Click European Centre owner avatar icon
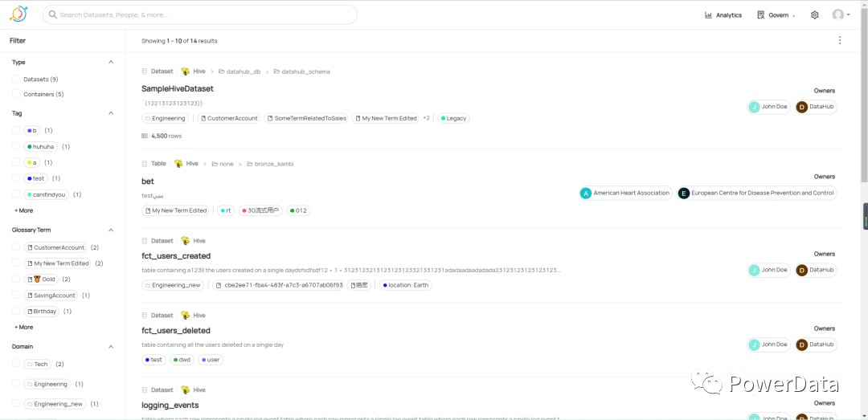This screenshot has height=420, width=868. pyautogui.click(x=684, y=193)
